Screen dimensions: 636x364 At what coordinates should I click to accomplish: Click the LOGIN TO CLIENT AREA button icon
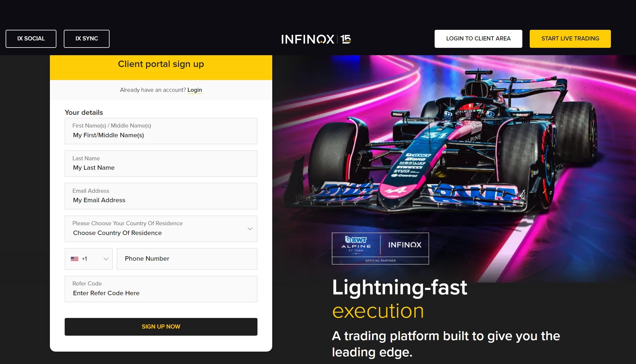pyautogui.click(x=478, y=38)
